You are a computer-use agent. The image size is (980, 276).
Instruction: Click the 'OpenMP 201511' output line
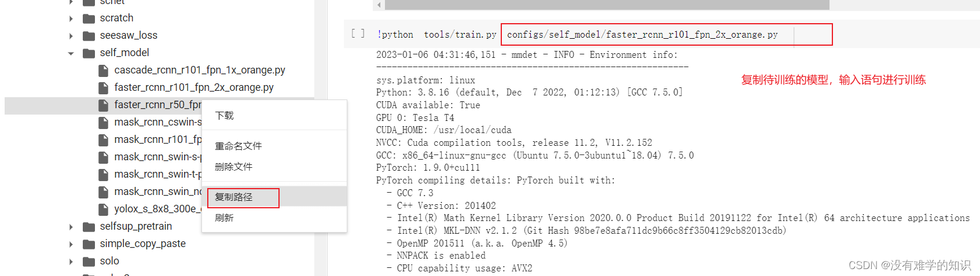click(477, 244)
